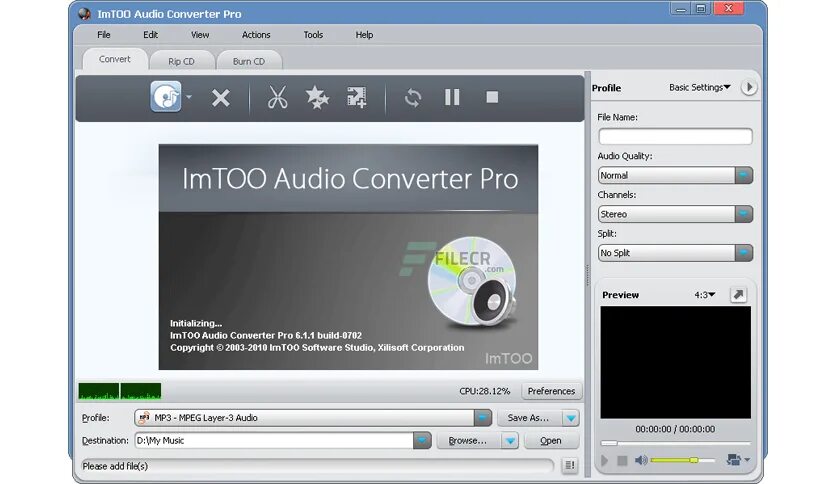Change the 4:3 preview aspect ratio dropdown
836x484 pixels.
point(704,295)
